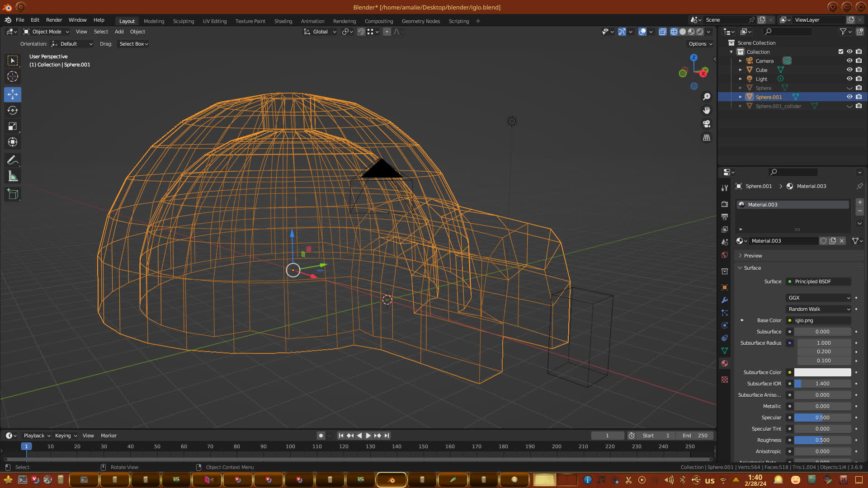Activate the Annotate pencil tool
The image size is (868, 488).
click(13, 160)
